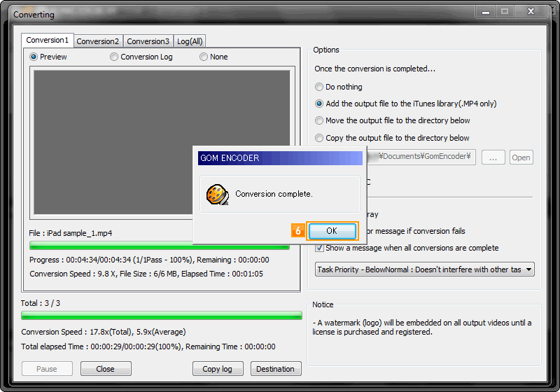
Task: Click the Conversion complete. message text
Action: click(x=274, y=194)
